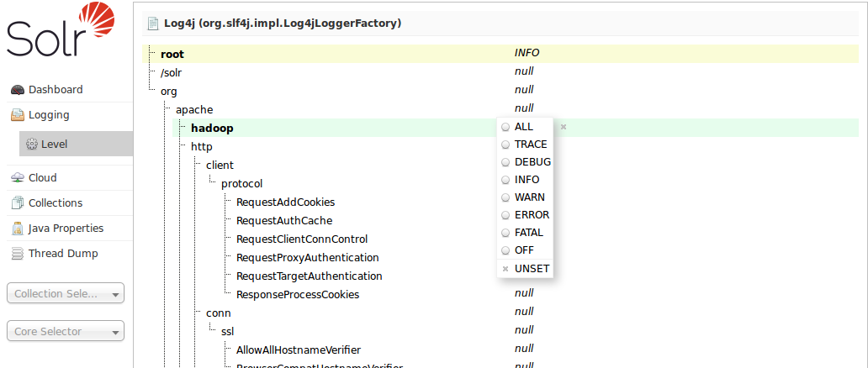The image size is (868, 368).
Task: Close the hadoop level selector popup
Action: (564, 127)
